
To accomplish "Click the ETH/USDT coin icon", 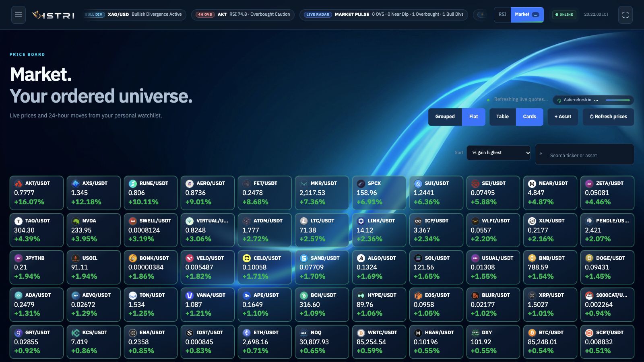I will tap(247, 333).
